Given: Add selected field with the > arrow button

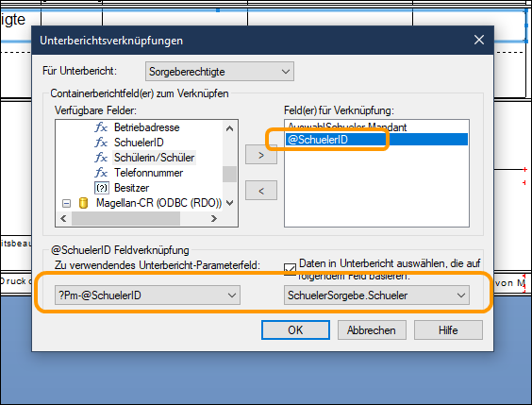Looking at the screenshot, I should (261, 155).
